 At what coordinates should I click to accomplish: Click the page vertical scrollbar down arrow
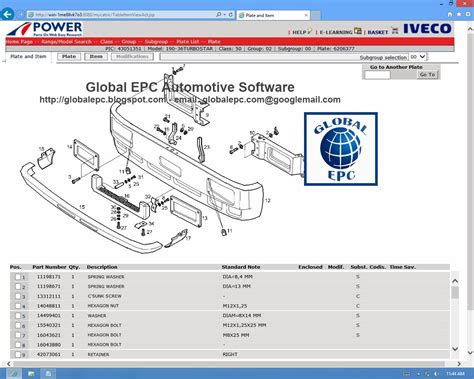(470, 353)
